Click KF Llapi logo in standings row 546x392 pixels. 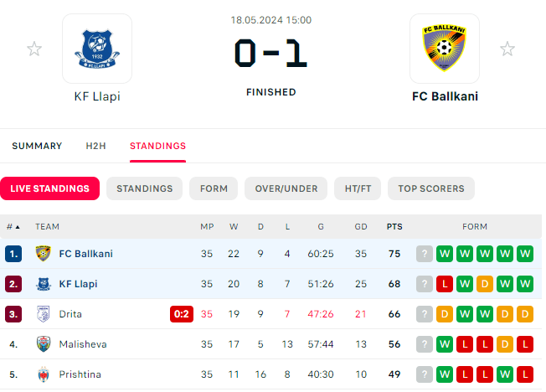[x=44, y=284]
